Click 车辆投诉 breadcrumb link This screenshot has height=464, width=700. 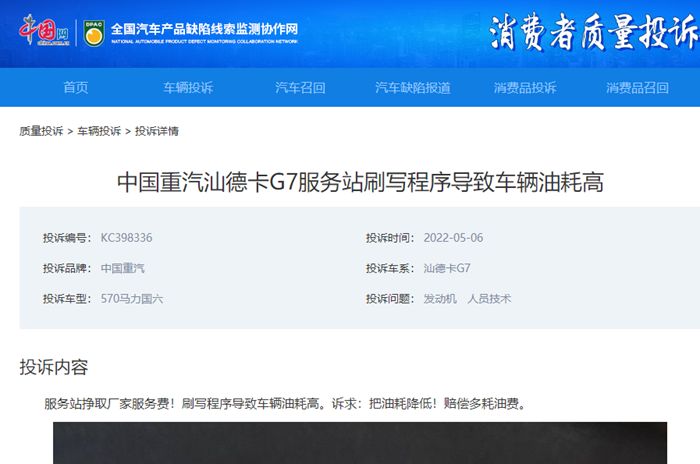99,131
